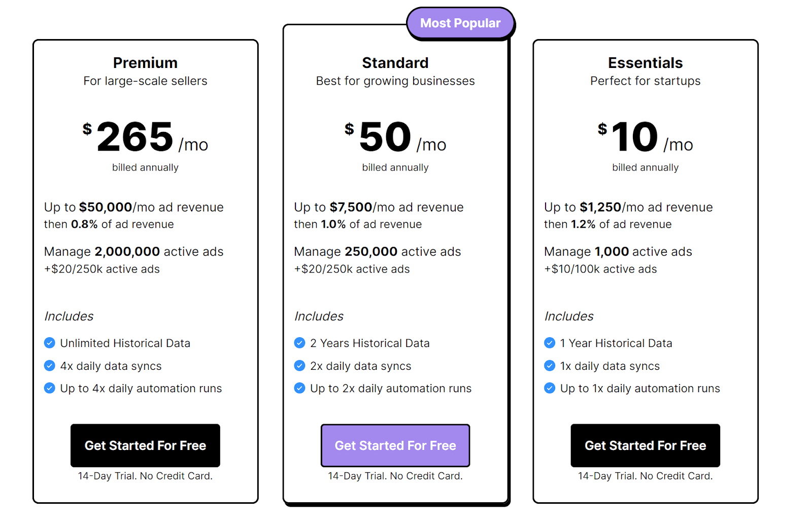Select the Standard plan heading

[x=395, y=63]
